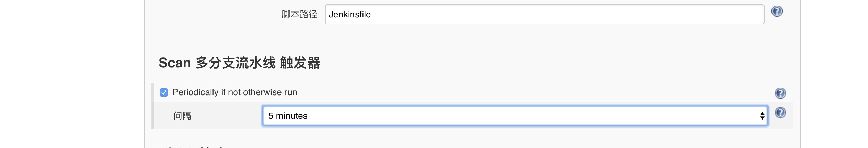
Task: Click the up-down arrows on the interval selector
Action: (x=762, y=116)
